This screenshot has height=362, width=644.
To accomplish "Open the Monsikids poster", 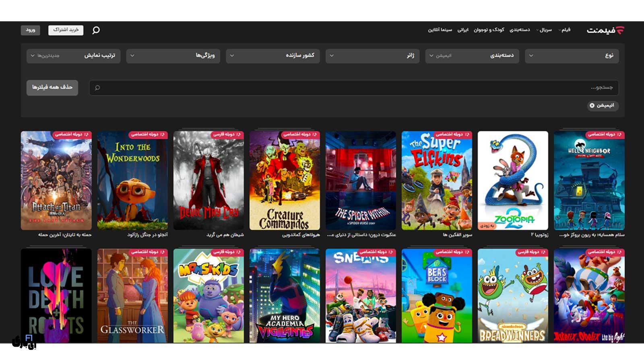I will pos(208,296).
